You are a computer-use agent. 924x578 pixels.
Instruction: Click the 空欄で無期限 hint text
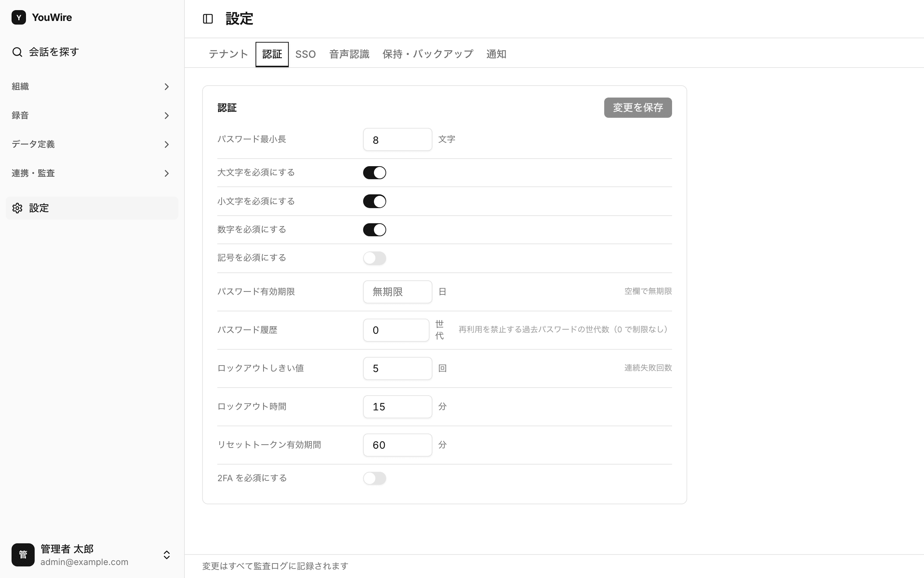[x=648, y=291]
